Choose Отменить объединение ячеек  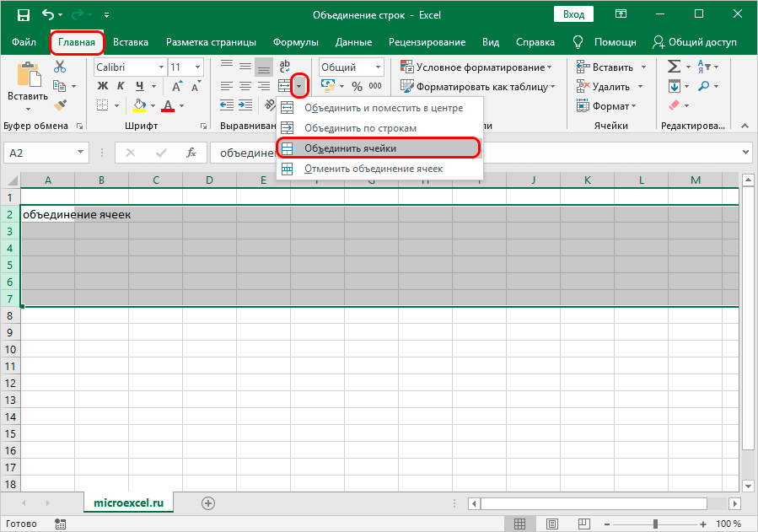(x=379, y=169)
